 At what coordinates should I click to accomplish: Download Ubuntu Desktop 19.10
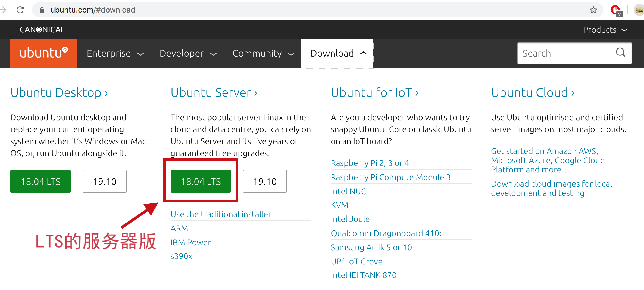point(105,181)
